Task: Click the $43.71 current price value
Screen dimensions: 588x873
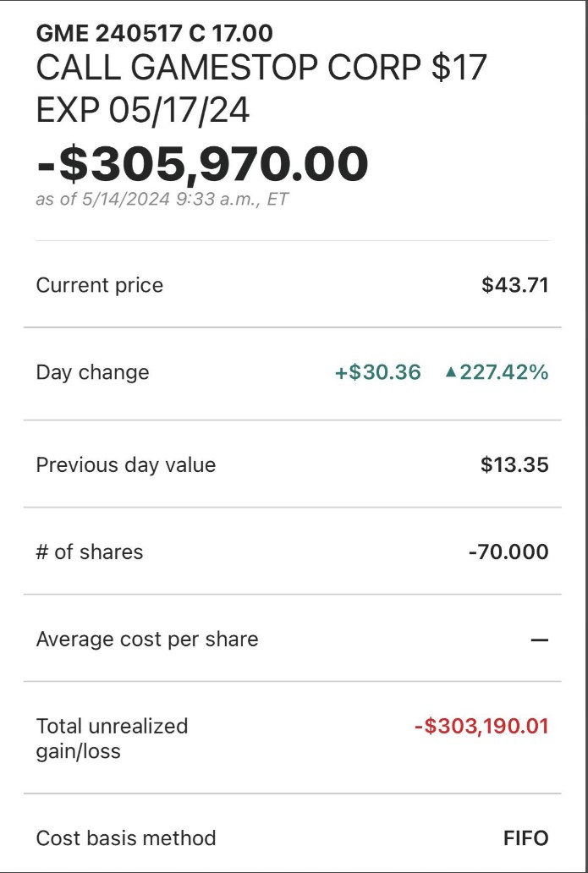Action: 514,285
